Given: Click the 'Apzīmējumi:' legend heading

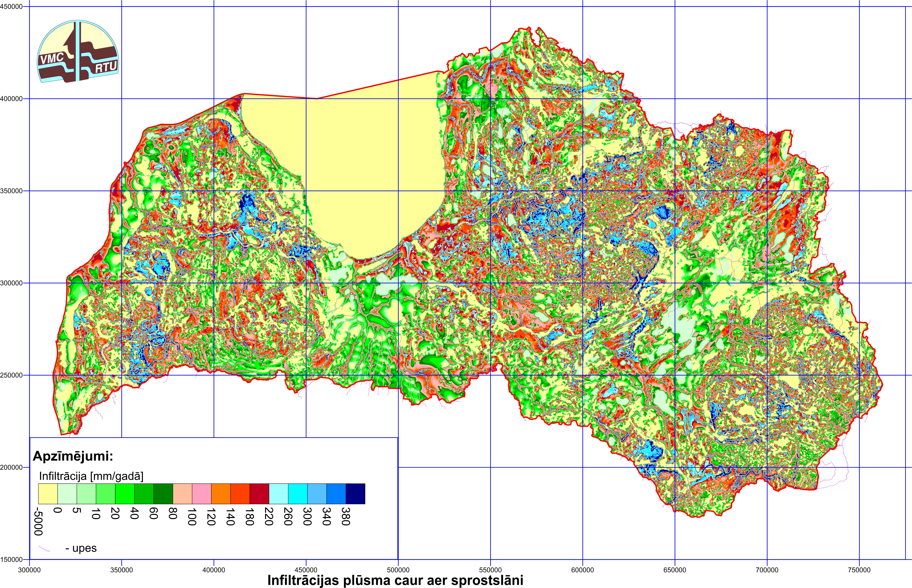Looking at the screenshot, I should (73, 456).
